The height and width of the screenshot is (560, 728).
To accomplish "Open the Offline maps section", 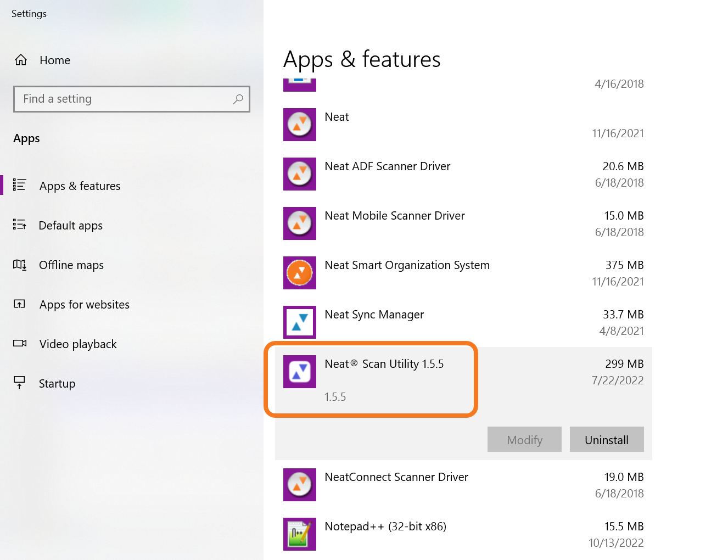I will click(x=71, y=265).
